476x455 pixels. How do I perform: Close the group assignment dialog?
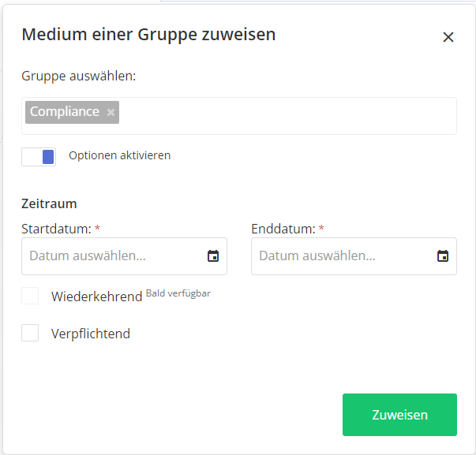(448, 37)
